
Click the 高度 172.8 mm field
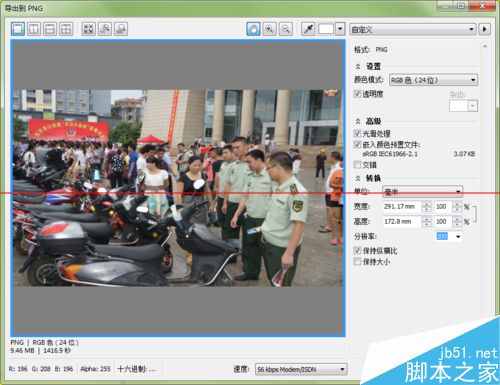click(402, 222)
